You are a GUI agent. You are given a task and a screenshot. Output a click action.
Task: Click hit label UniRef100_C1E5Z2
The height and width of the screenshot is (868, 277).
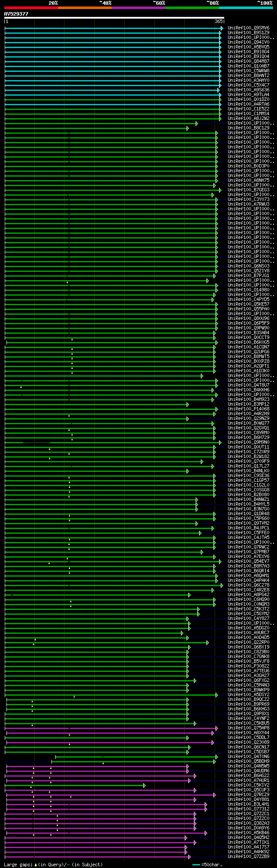tap(248, 109)
